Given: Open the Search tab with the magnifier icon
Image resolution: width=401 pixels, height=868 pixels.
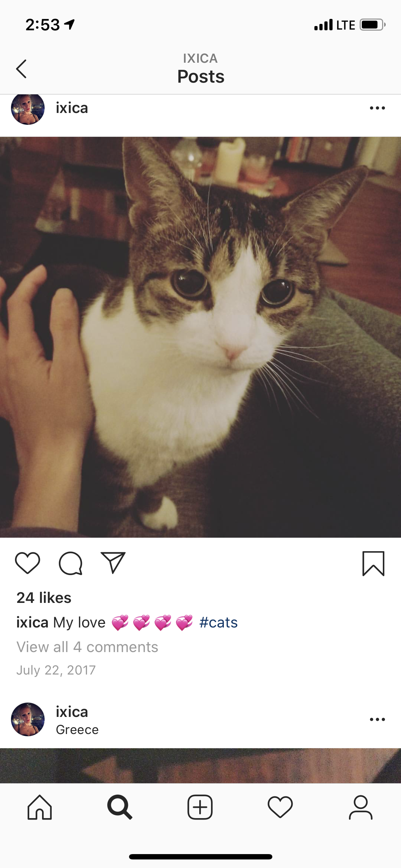Looking at the screenshot, I should (120, 807).
